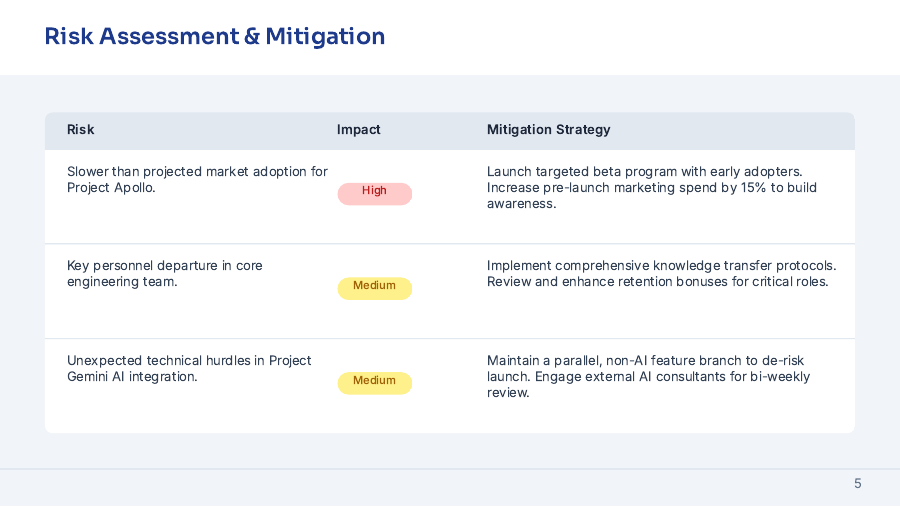Select the 'Gemini AI integration.' text line

coord(132,377)
